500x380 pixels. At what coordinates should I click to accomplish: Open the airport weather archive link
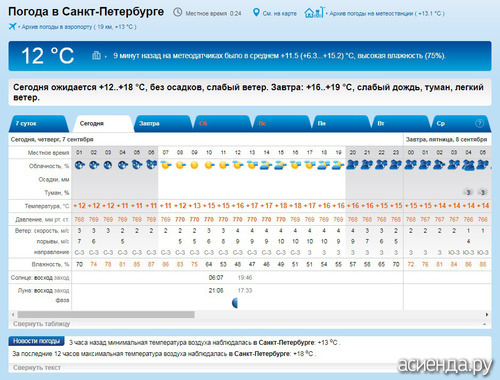point(79,27)
